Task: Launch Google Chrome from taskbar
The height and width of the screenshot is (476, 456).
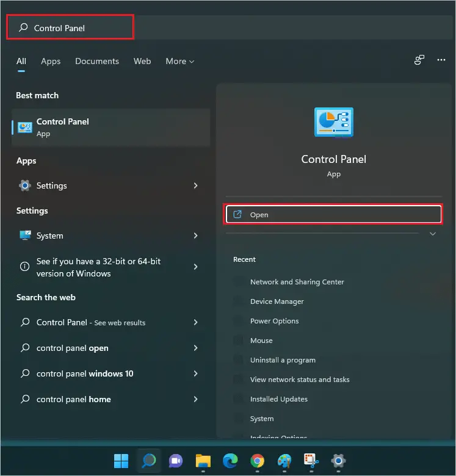Action: point(258,461)
